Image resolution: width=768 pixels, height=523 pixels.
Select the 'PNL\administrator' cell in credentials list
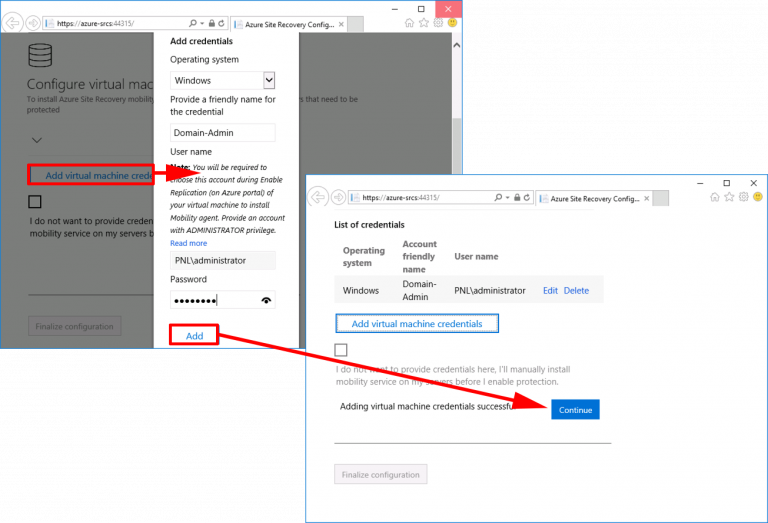coord(489,290)
